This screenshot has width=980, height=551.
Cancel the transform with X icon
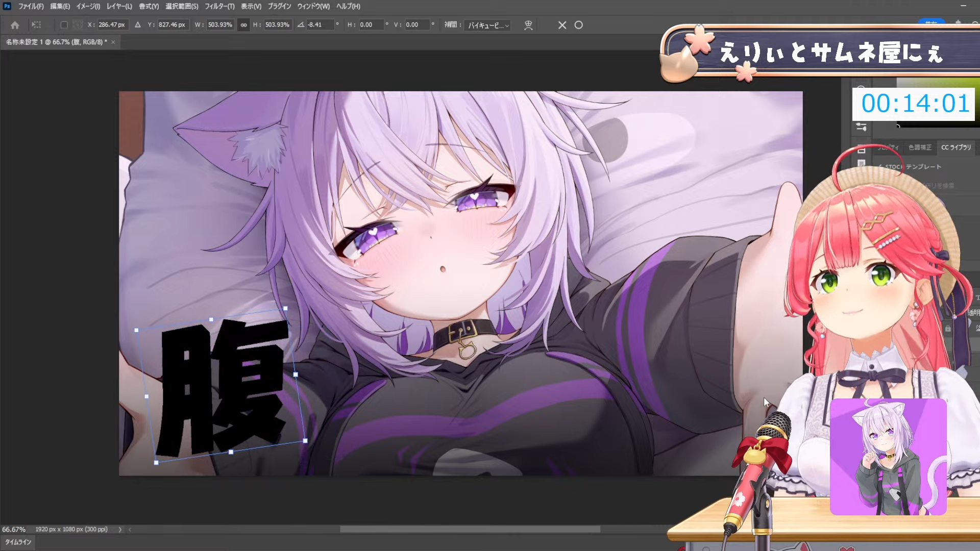562,25
